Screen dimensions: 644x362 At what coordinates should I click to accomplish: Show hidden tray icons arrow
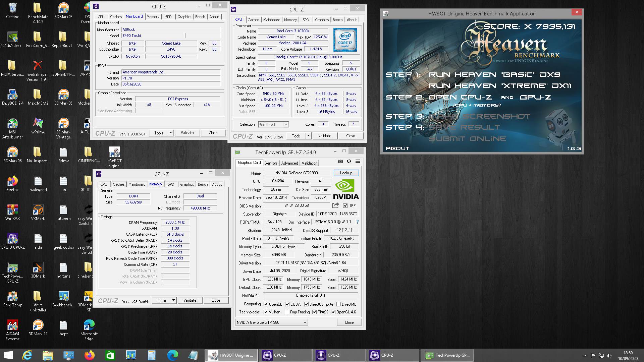coord(585,356)
